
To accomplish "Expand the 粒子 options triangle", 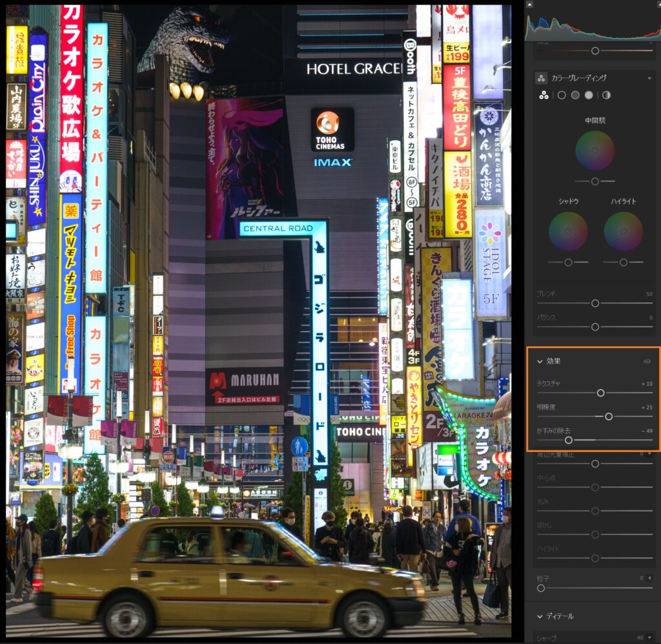I will pos(649,577).
